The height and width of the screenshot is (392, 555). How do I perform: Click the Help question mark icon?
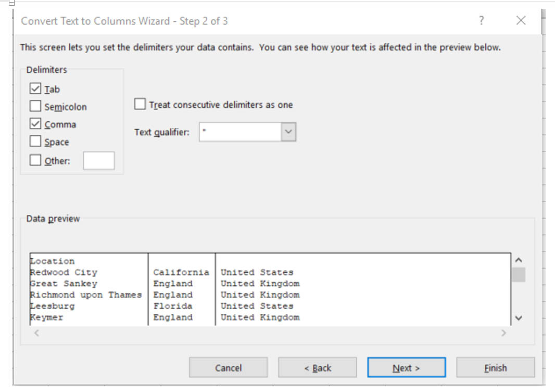[x=481, y=21]
